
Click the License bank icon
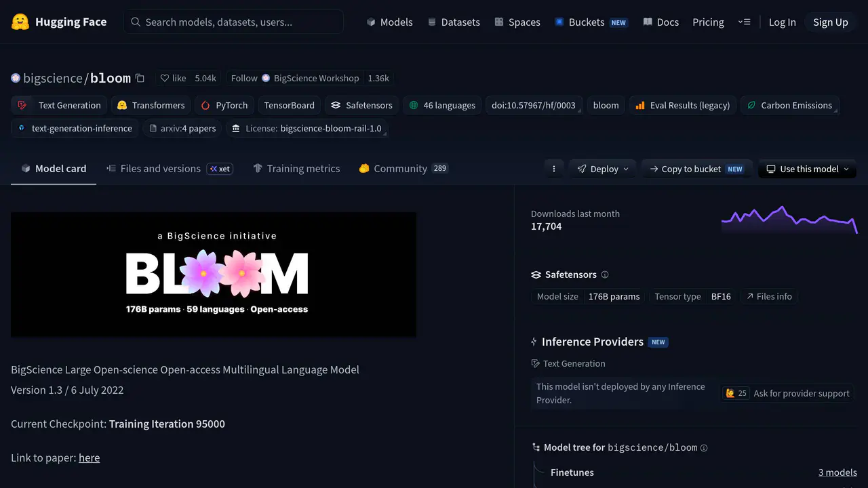tap(235, 128)
